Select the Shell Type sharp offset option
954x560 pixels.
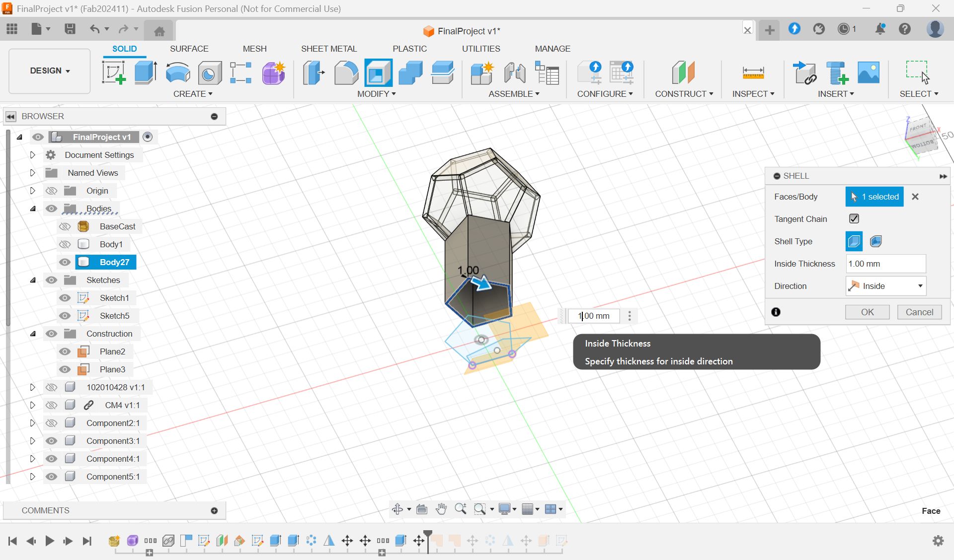coord(854,241)
